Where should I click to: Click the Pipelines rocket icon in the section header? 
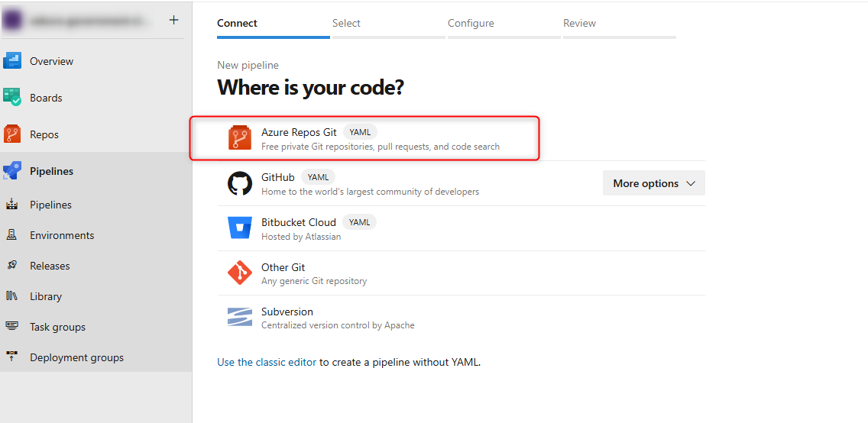pyautogui.click(x=11, y=171)
